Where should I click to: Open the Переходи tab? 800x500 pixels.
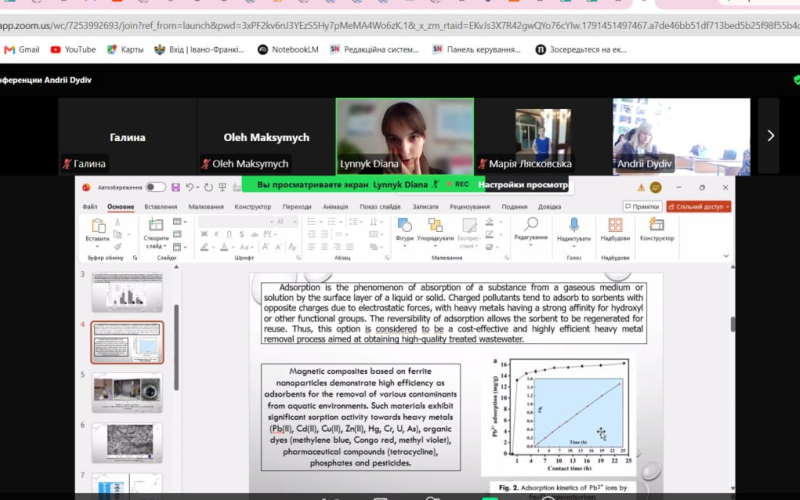(297, 207)
